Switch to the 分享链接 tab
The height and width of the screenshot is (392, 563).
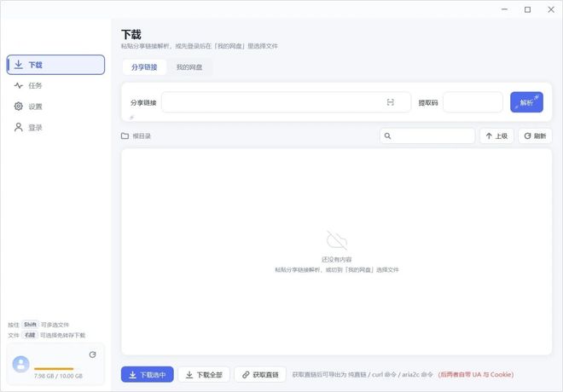pos(144,67)
